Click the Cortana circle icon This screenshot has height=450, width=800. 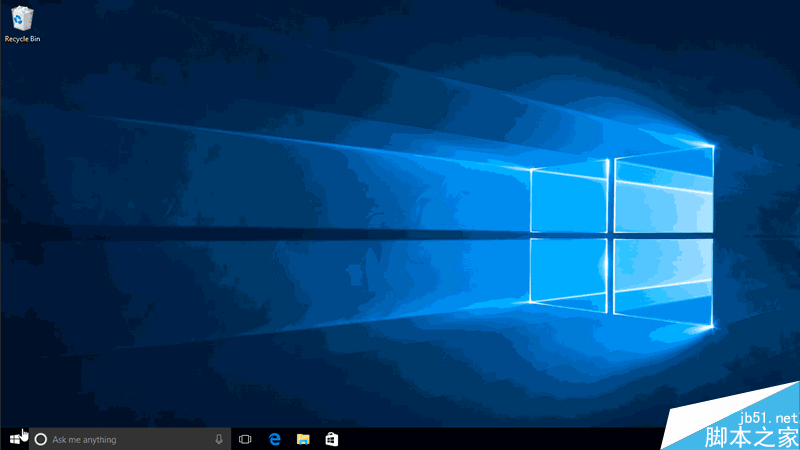click(x=41, y=439)
